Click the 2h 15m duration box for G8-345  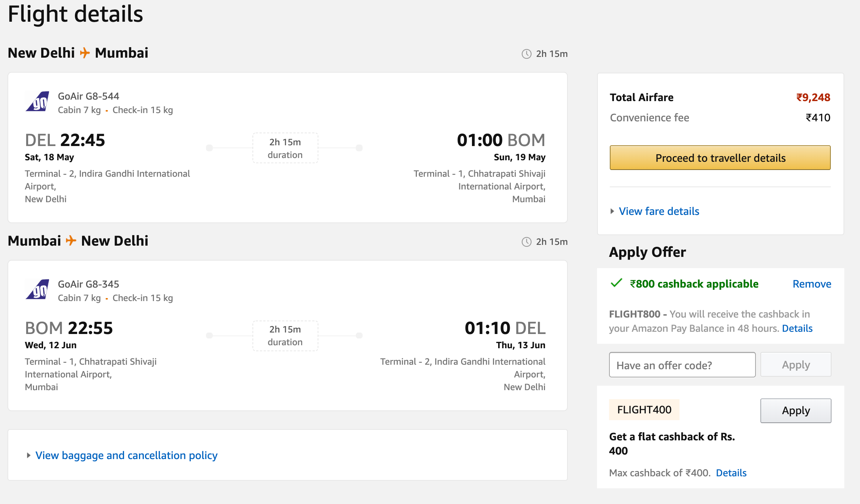click(x=285, y=336)
